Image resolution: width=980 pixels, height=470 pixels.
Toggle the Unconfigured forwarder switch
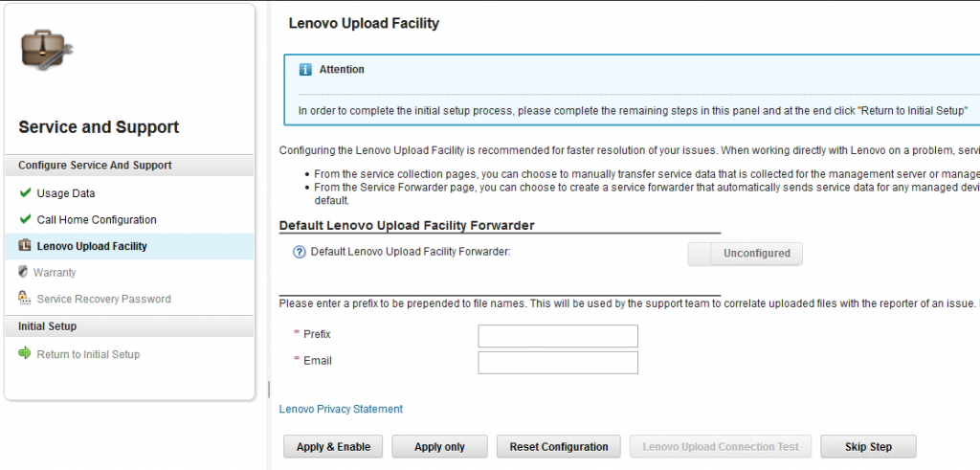click(745, 254)
